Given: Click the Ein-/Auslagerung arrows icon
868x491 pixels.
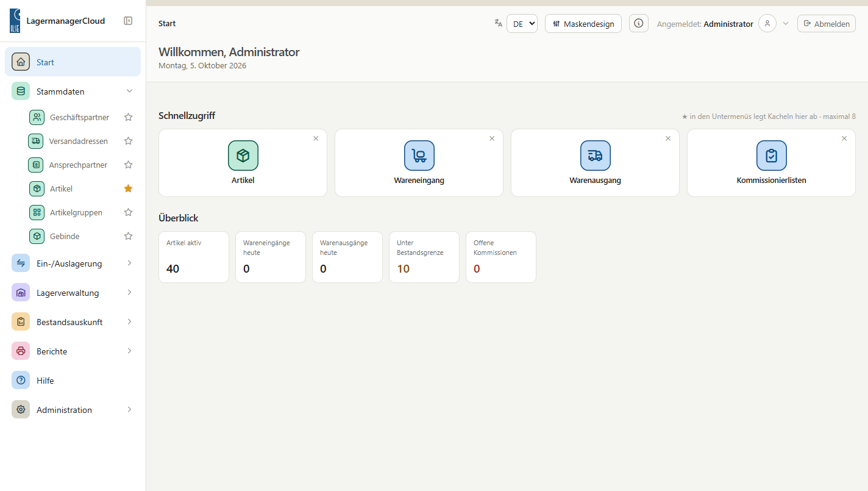Looking at the screenshot, I should click(21, 263).
